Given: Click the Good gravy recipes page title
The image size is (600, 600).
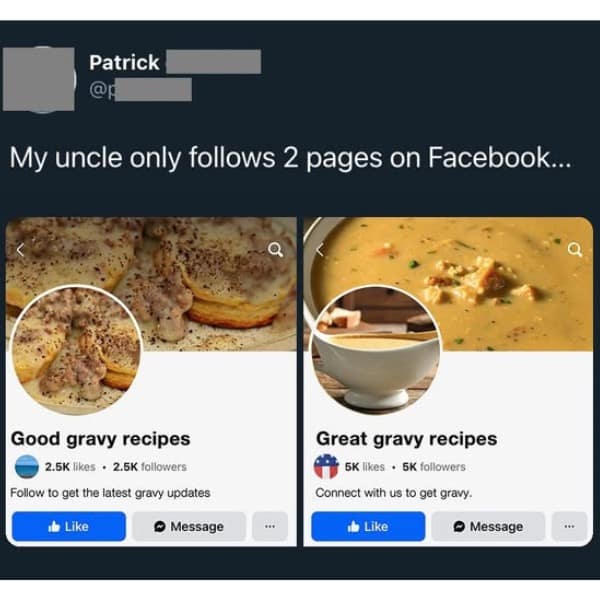Looking at the screenshot, I should (x=101, y=439).
